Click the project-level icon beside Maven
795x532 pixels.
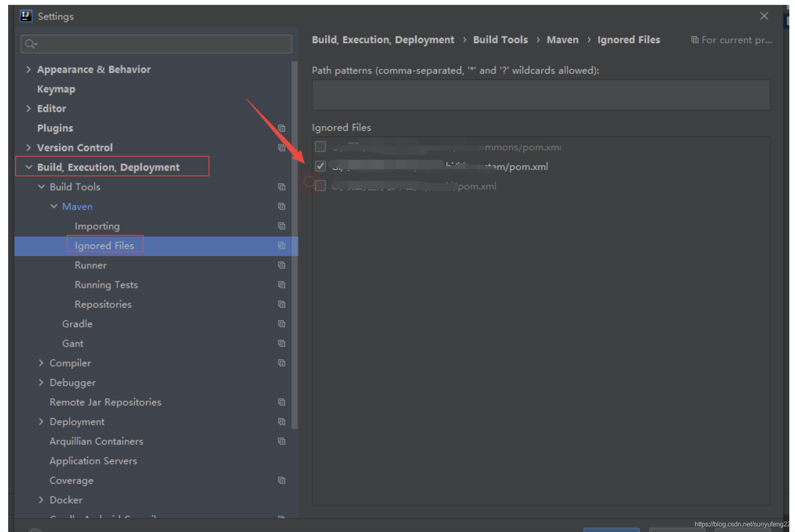click(x=281, y=206)
